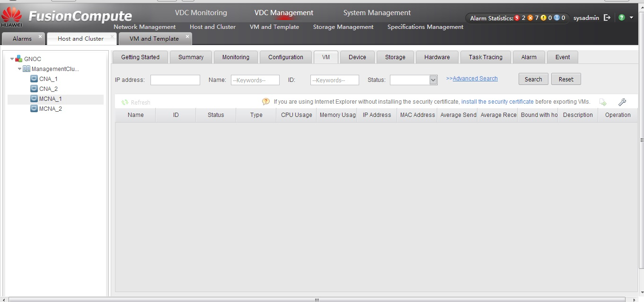The height and width of the screenshot is (302, 644).
Task: Collapse the GNOC tree node
Action: click(12, 59)
